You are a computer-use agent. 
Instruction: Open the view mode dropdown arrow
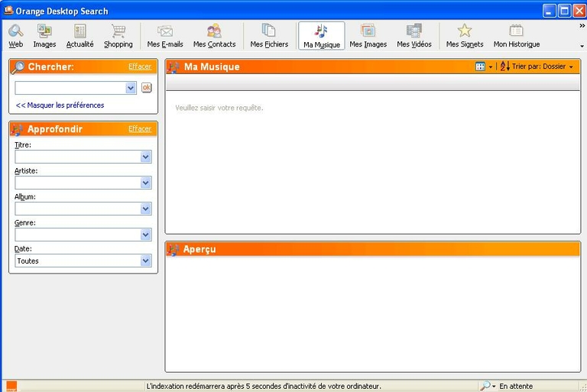pyautogui.click(x=491, y=67)
